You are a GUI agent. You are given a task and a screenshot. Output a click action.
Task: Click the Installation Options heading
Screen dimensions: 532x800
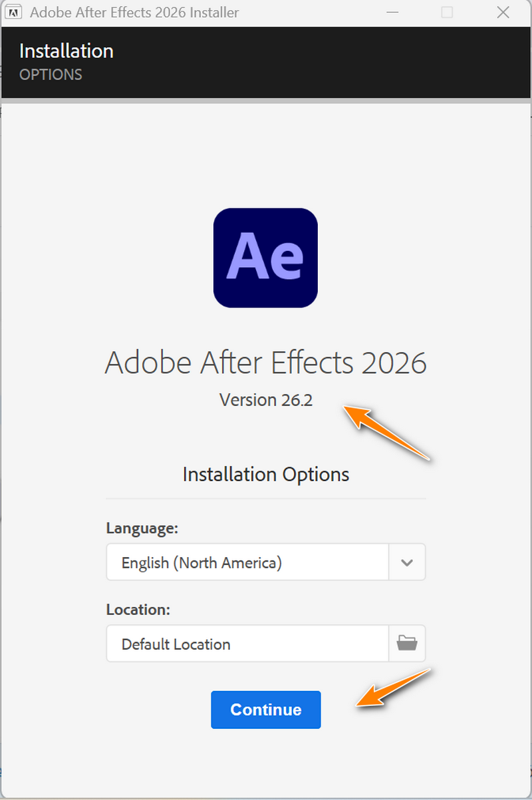tap(265, 475)
